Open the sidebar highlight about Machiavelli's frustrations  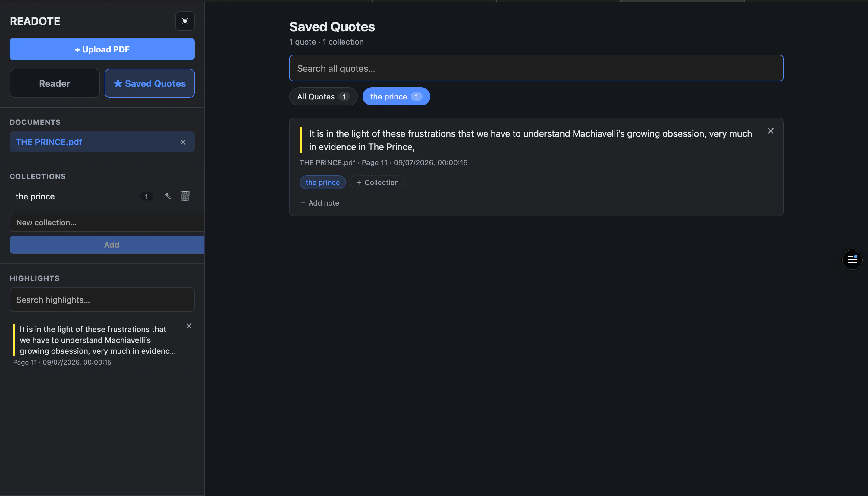[98, 340]
